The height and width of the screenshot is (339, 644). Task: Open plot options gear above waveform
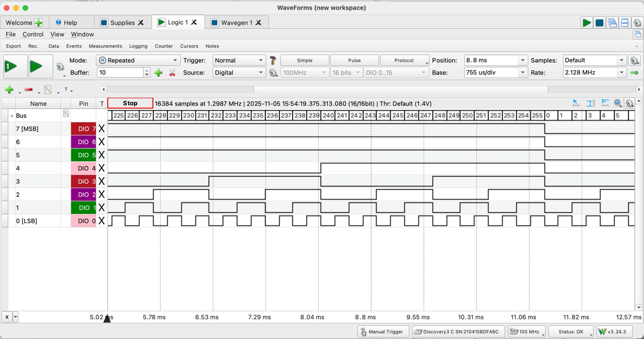(630, 103)
